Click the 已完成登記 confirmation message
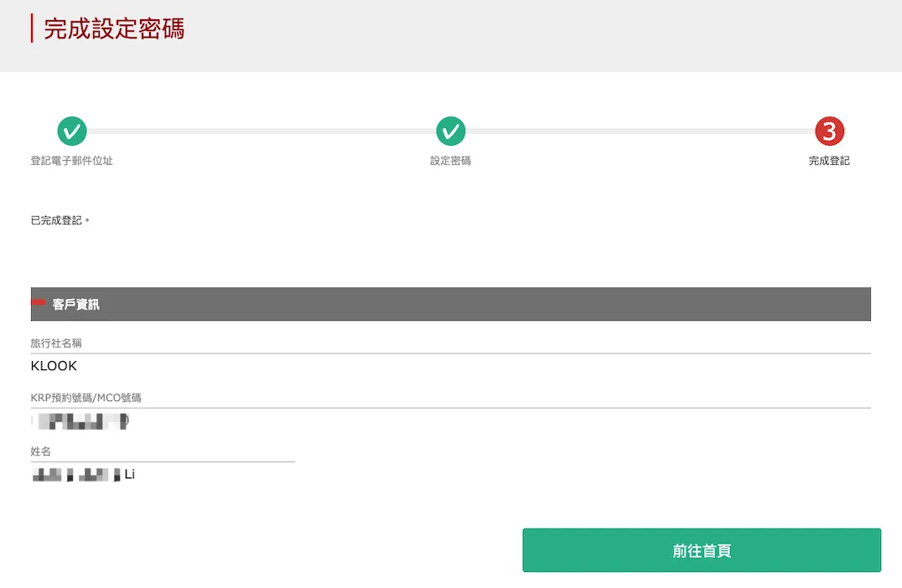Image resolution: width=902 pixels, height=588 pixels. [60, 220]
